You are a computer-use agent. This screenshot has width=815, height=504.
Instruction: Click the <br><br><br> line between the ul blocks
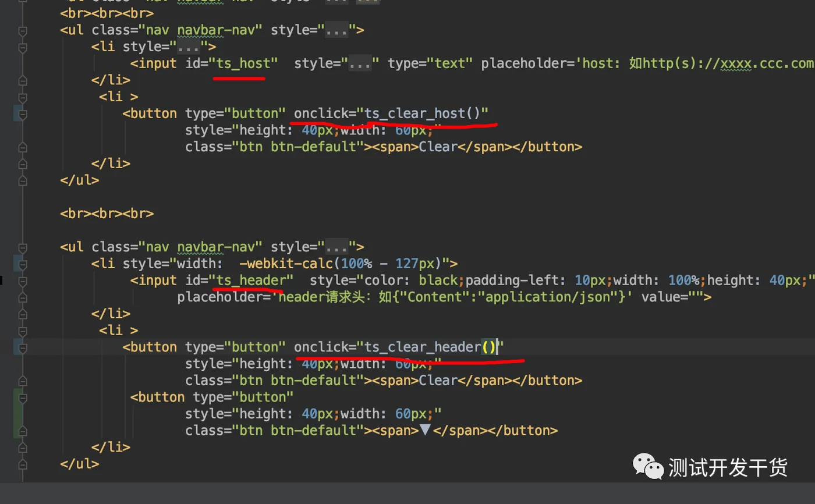107,214
